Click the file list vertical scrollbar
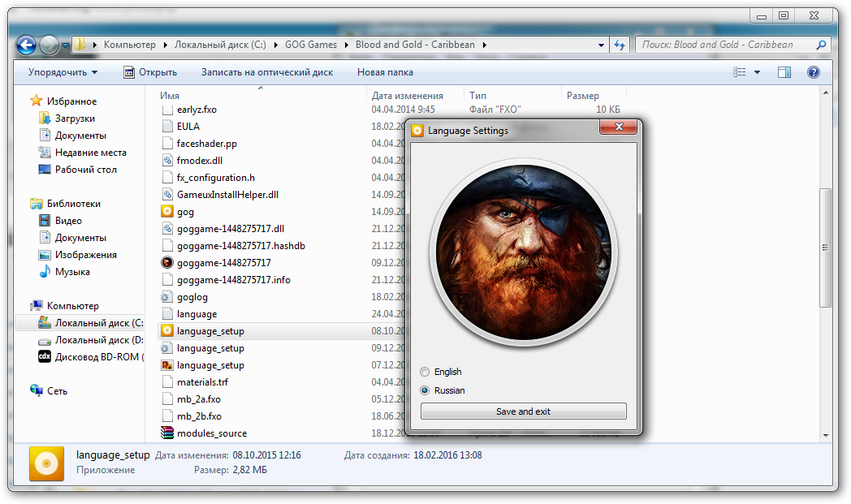This screenshot has width=851, height=504. point(826,248)
